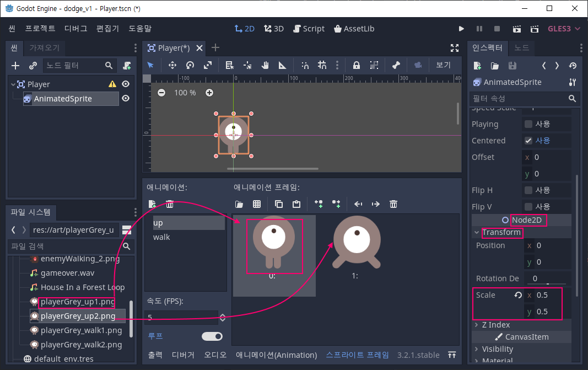Toggle visibility of AnimatedSprite node

pyautogui.click(x=126, y=98)
